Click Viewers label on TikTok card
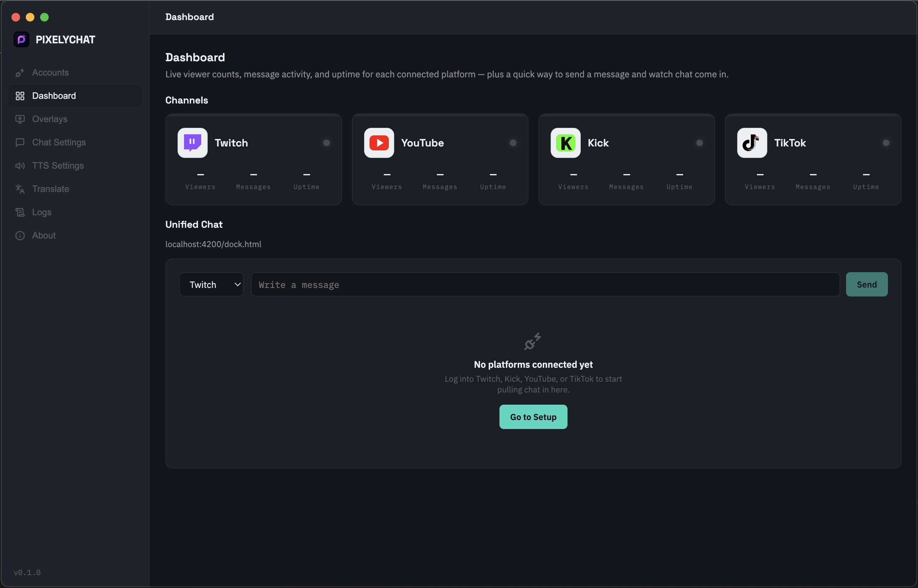This screenshot has width=918, height=588. [x=760, y=187]
